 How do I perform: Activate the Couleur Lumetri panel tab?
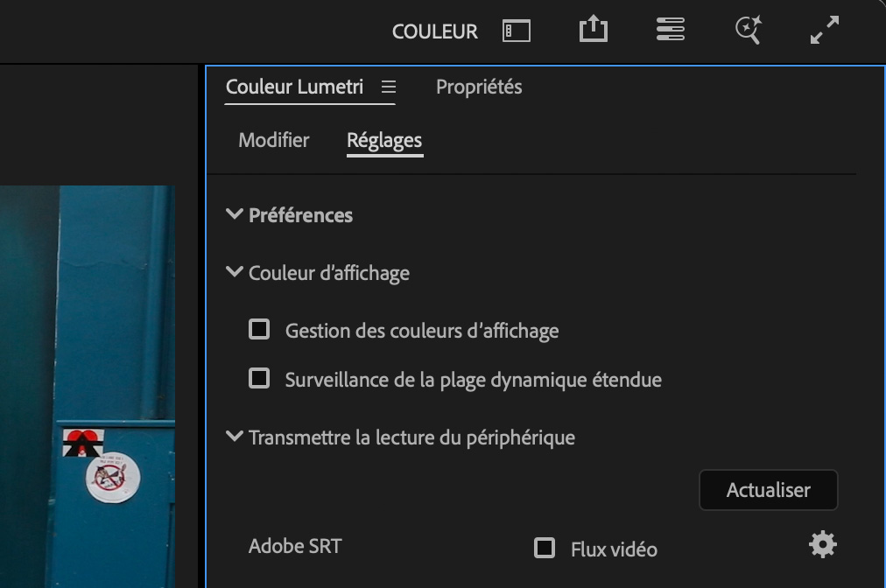[x=294, y=87]
